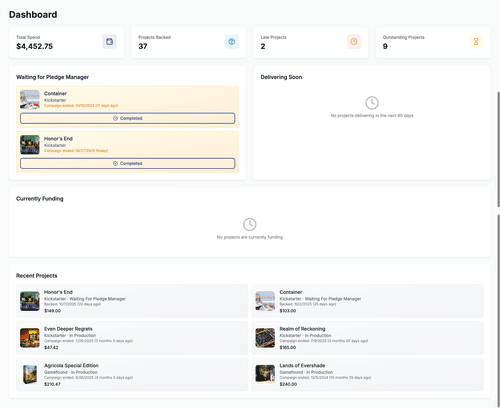The width and height of the screenshot is (500, 408).
Task: Click the $4,452.75 total spend value
Action: pyautogui.click(x=34, y=46)
